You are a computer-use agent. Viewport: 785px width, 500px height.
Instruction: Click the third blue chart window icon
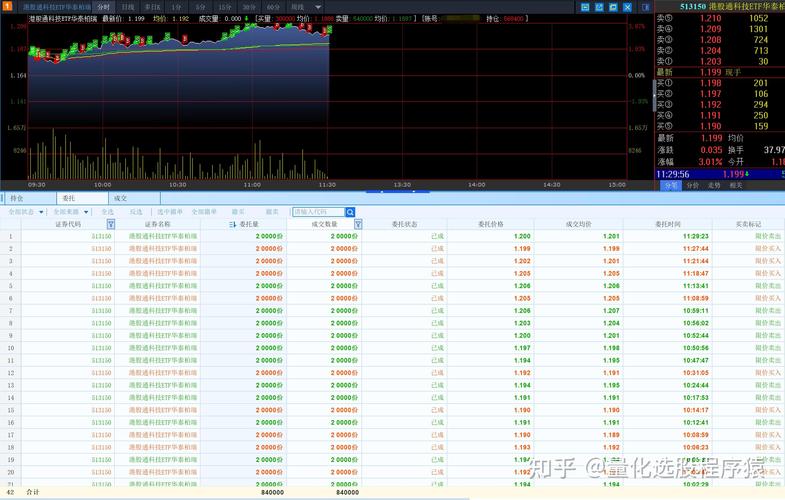point(613,7)
